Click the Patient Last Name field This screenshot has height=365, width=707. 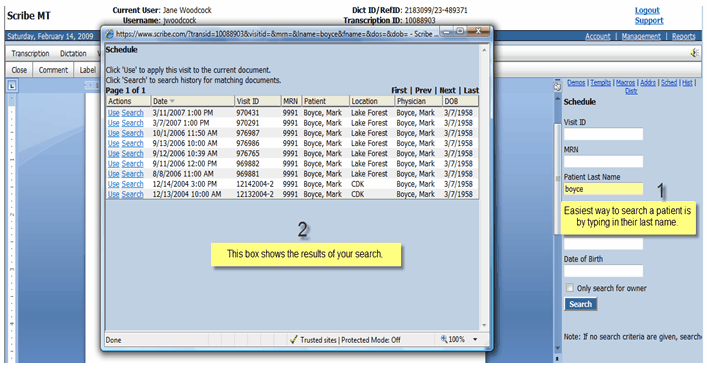603,189
